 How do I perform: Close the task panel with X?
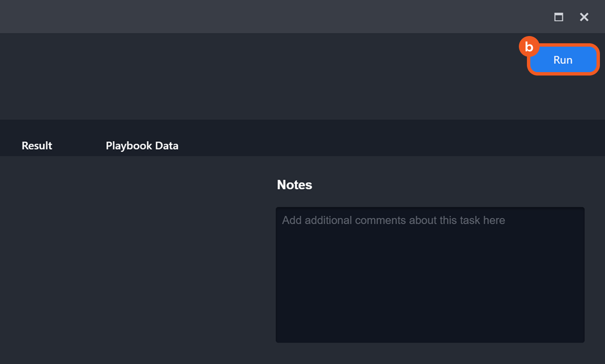click(584, 17)
